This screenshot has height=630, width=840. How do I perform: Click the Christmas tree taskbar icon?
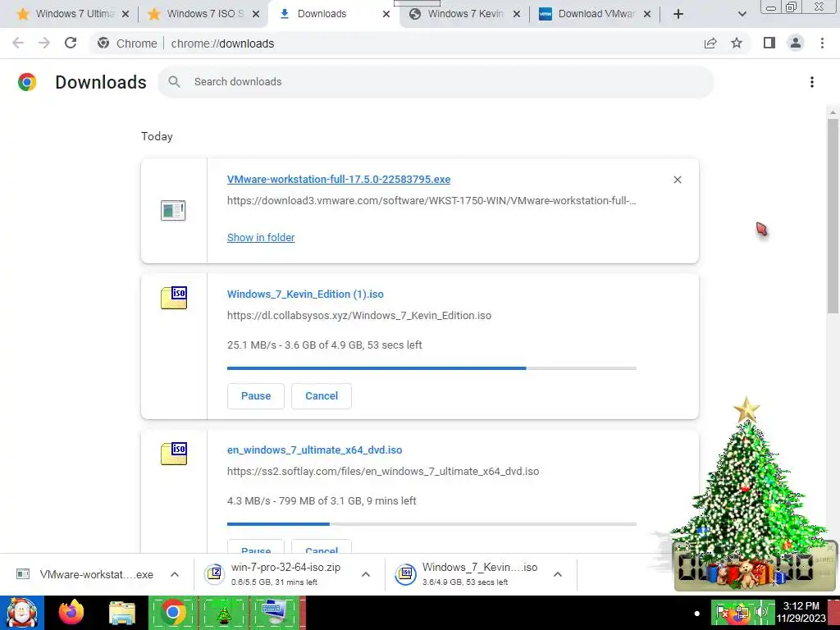click(224, 613)
